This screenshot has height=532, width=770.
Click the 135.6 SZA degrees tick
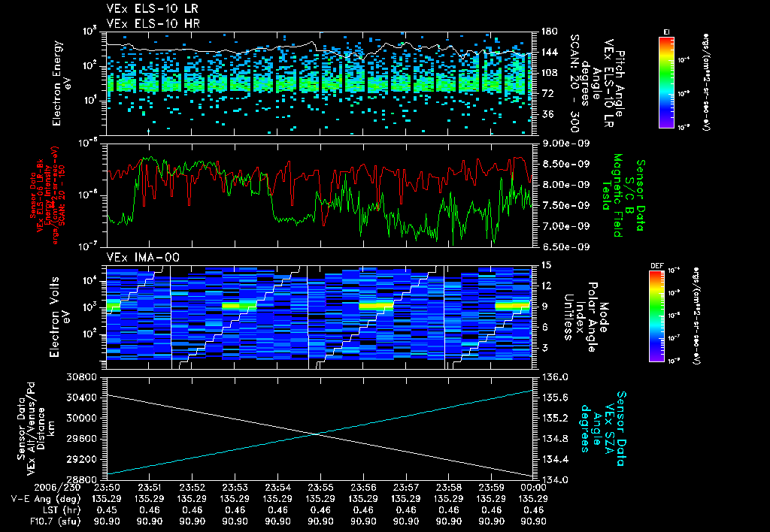pyautogui.click(x=554, y=397)
